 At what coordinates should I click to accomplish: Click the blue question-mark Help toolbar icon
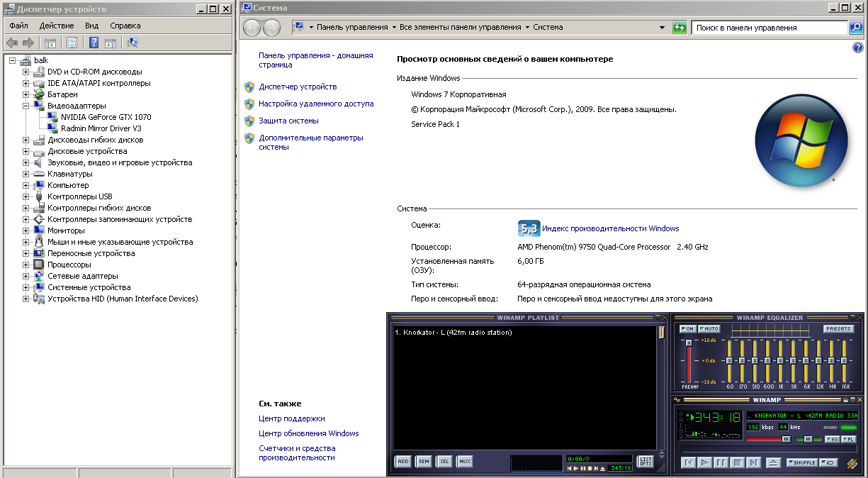coord(94,43)
